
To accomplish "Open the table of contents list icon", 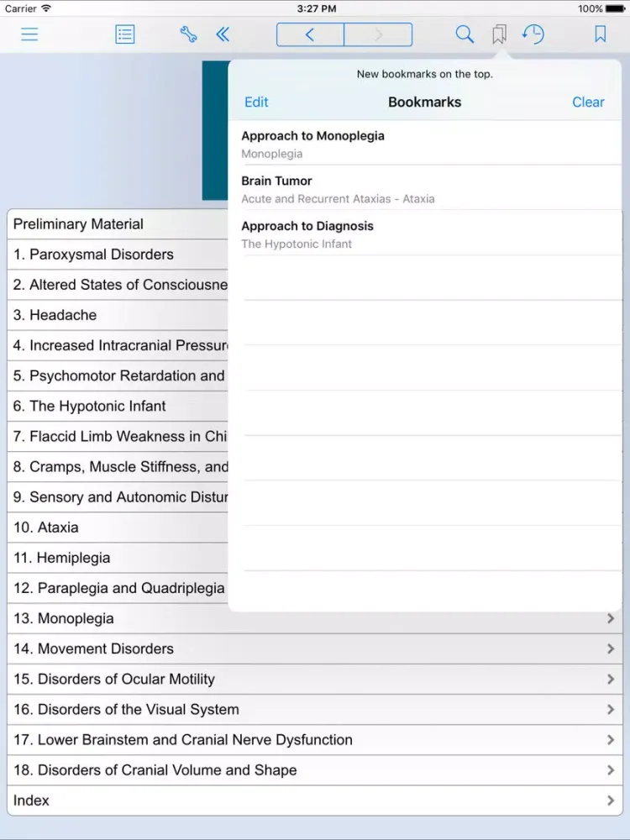I will (125, 34).
